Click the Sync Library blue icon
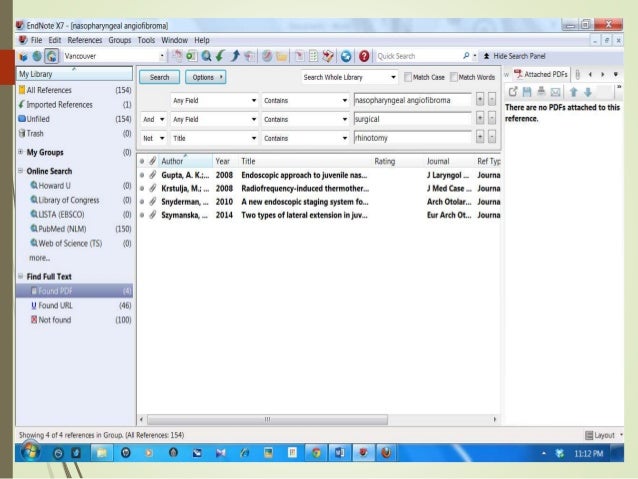The height and width of the screenshot is (479, 638). pos(346,56)
